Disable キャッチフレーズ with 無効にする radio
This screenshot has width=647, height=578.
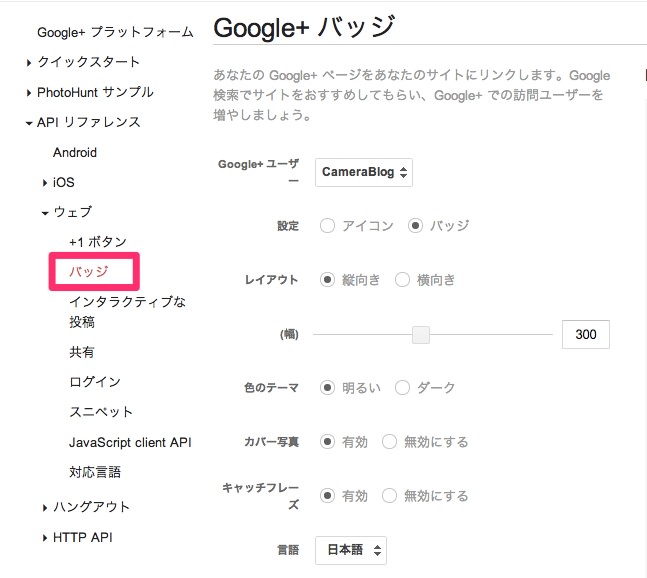389,495
